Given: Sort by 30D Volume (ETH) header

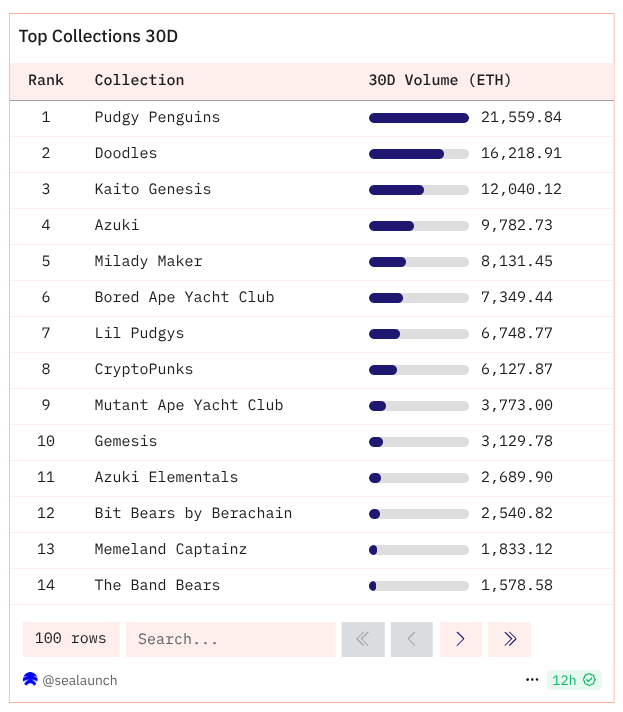Looking at the screenshot, I should [440, 80].
